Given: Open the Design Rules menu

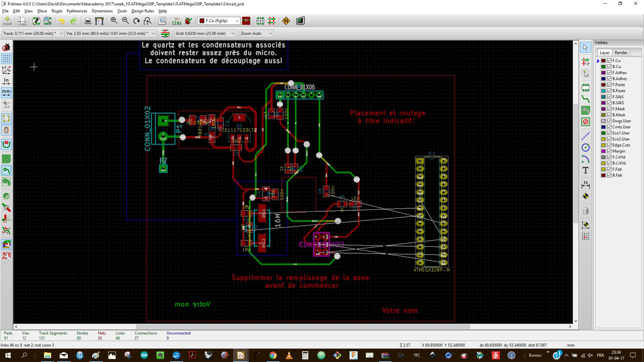Looking at the screenshot, I should tap(142, 11).
